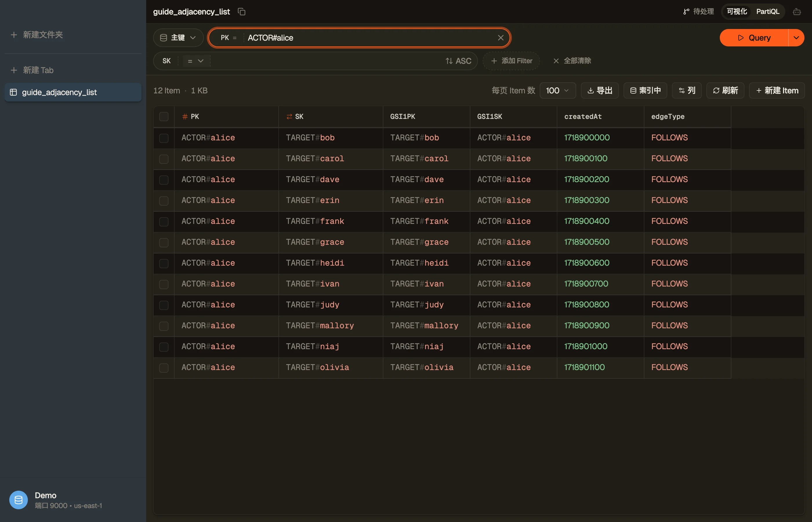Open the 索引中 index button
This screenshot has width=812, height=522.
pyautogui.click(x=645, y=90)
